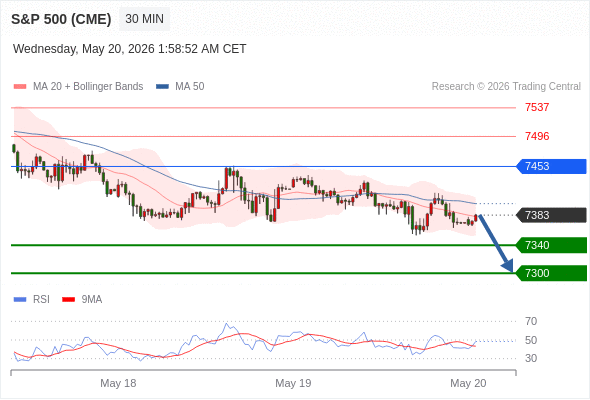
Task: Click the 7537 resistance level label
Action: click(x=537, y=107)
